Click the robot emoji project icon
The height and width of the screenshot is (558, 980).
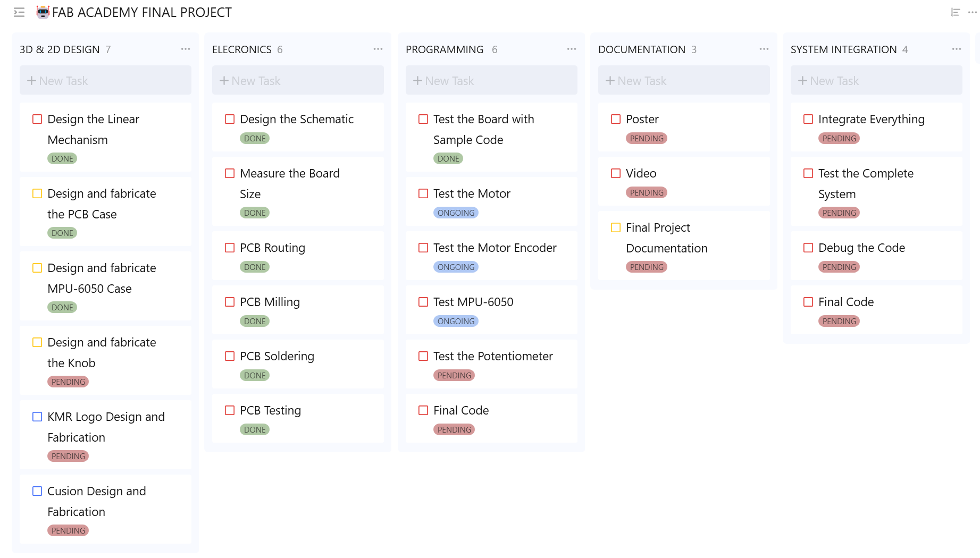[43, 12]
